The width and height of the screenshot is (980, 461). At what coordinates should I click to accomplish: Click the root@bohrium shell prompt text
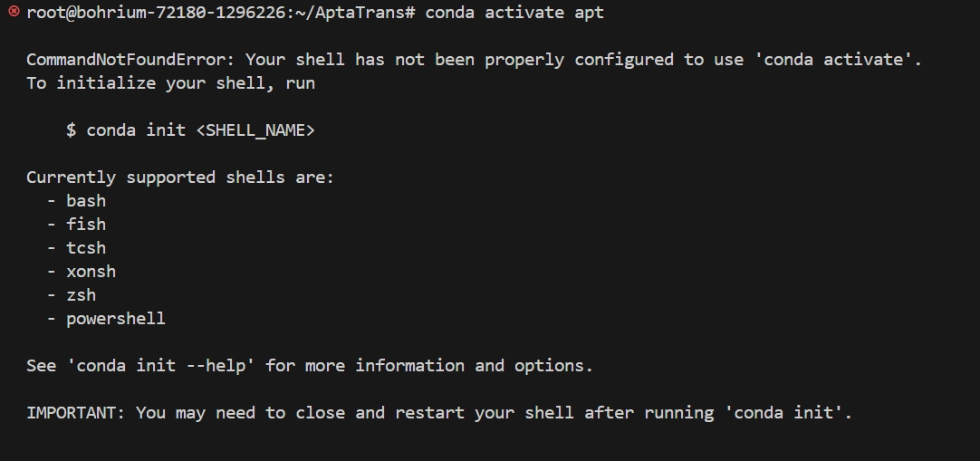click(221, 13)
